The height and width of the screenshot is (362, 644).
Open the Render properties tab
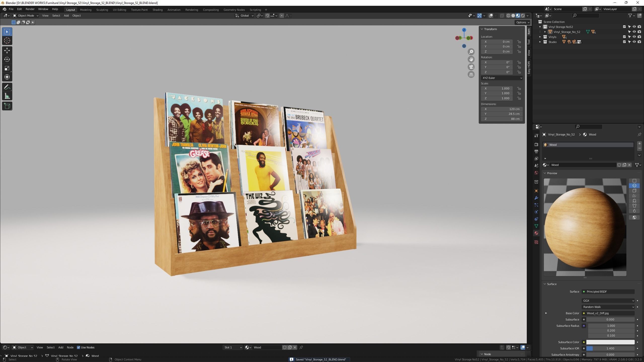pyautogui.click(x=536, y=144)
